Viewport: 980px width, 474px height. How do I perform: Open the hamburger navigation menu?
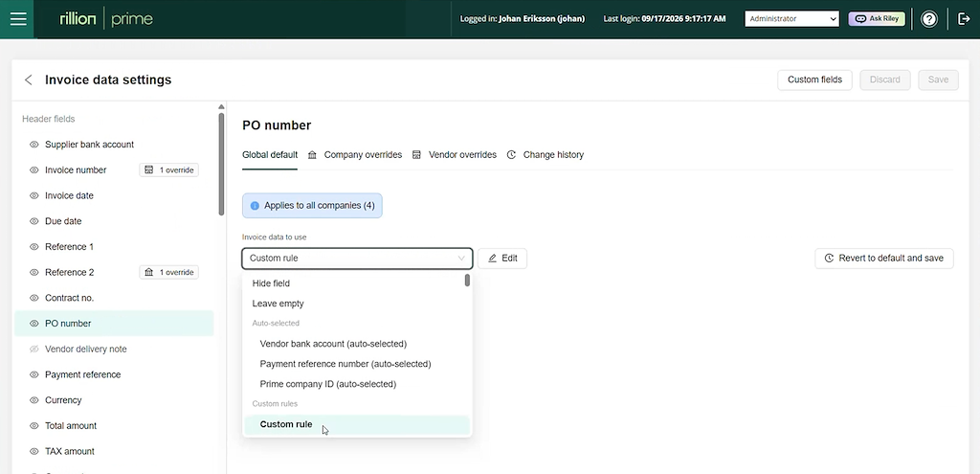pyautogui.click(x=18, y=19)
